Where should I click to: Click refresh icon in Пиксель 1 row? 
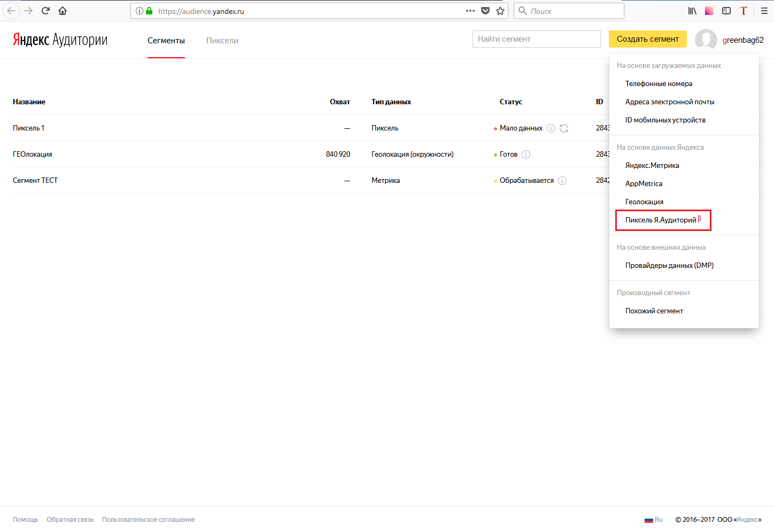pos(564,128)
